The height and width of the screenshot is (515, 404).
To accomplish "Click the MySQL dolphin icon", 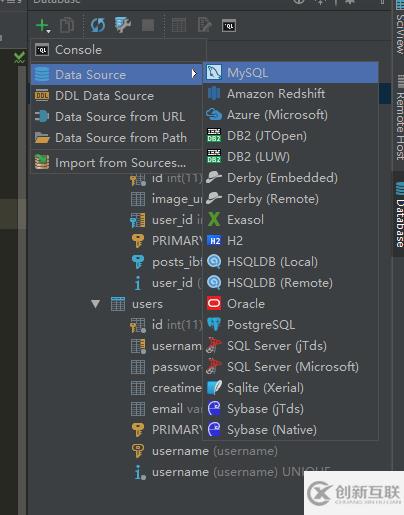I will pos(214,72).
